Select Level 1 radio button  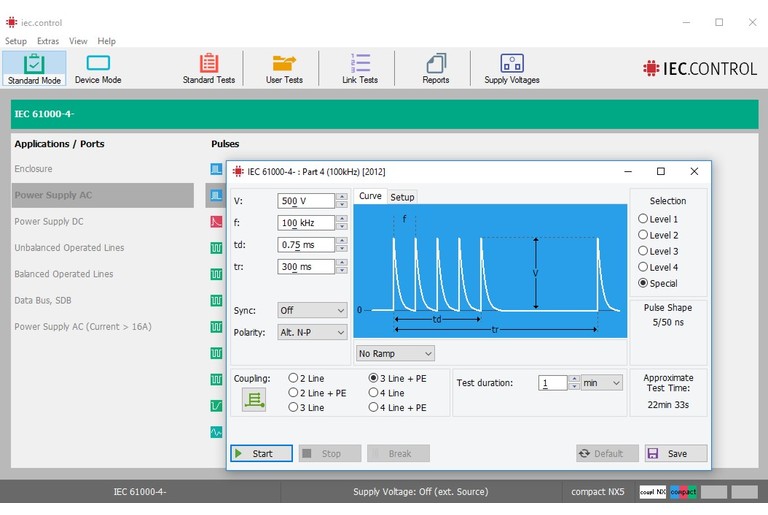643,219
